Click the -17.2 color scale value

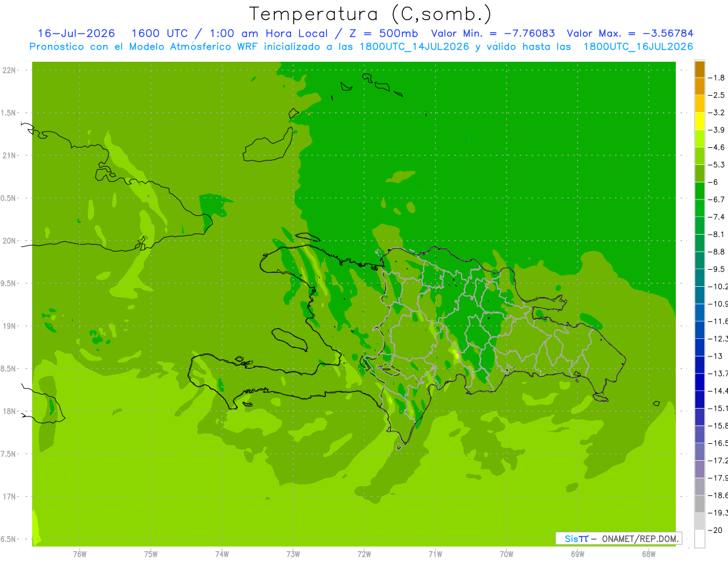click(718, 460)
